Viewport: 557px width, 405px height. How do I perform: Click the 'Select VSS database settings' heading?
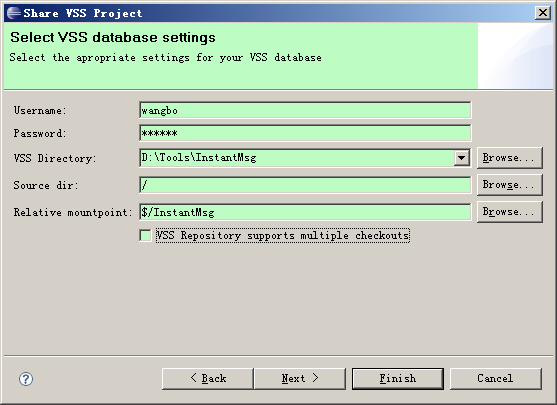[x=113, y=37]
